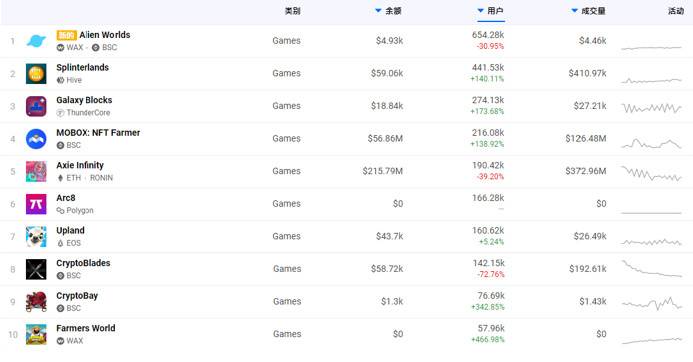693x362 pixels.
Task: Open the MOBOX: NFT Farmer link
Action: point(98,133)
